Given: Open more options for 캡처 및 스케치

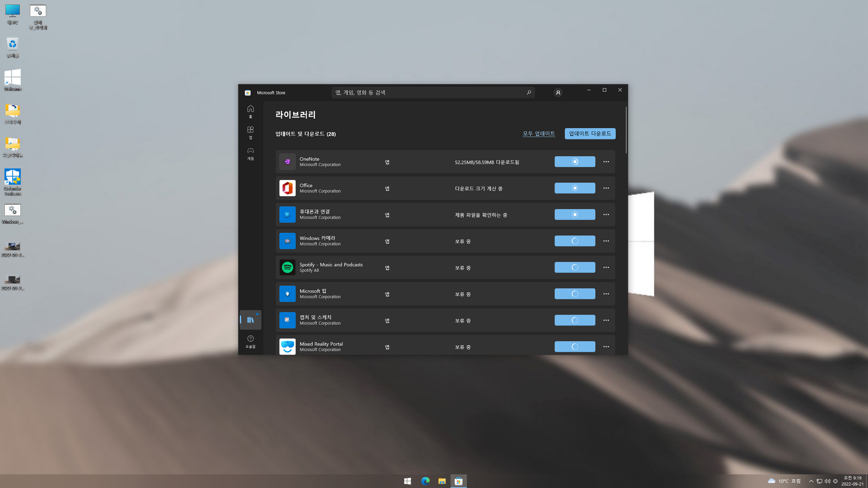Looking at the screenshot, I should pos(606,320).
